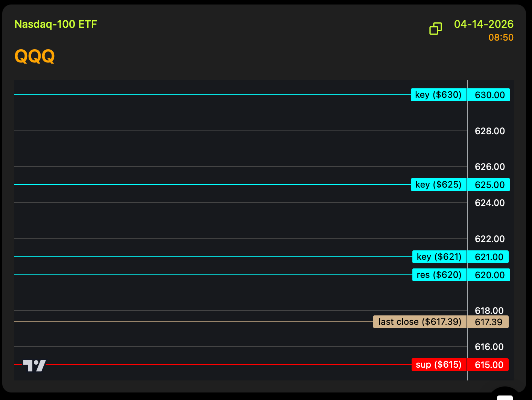Select the res ($620) level label
The image size is (532, 400).
pos(439,275)
